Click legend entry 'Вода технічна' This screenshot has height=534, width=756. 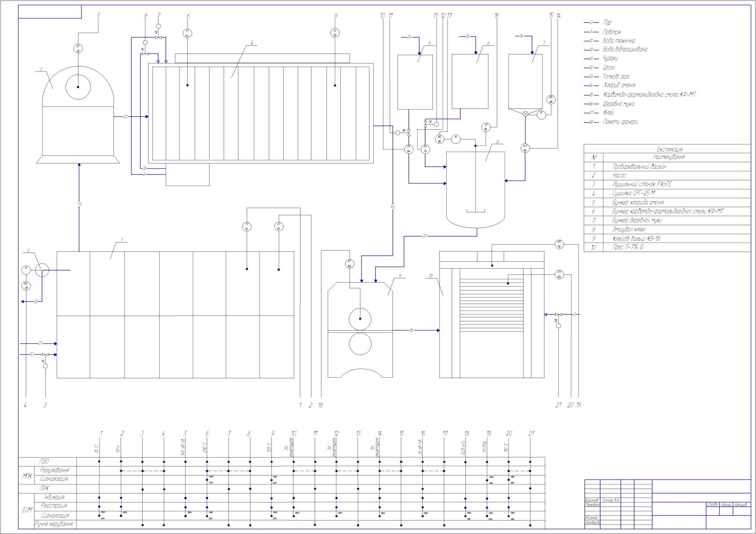[x=619, y=41]
